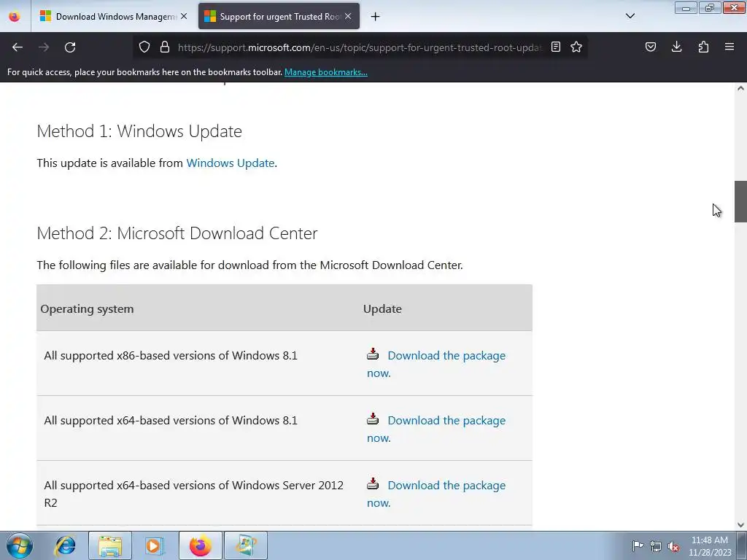Open Manage bookmarks link

click(326, 72)
